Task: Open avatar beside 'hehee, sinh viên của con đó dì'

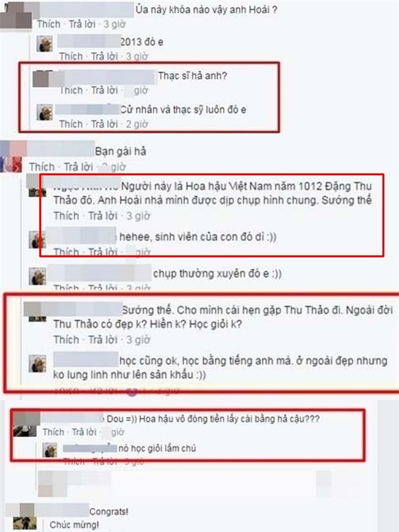Action: (x=37, y=239)
